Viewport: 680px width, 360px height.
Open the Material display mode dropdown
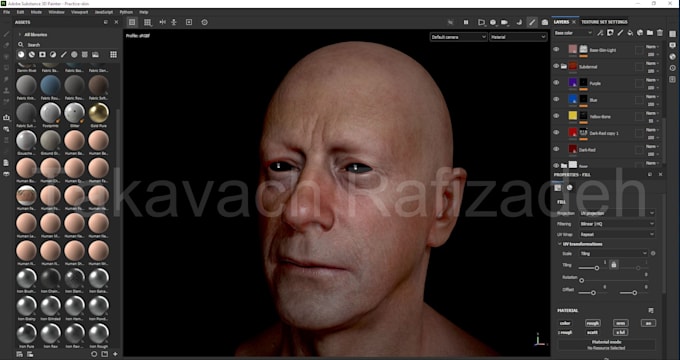click(518, 37)
